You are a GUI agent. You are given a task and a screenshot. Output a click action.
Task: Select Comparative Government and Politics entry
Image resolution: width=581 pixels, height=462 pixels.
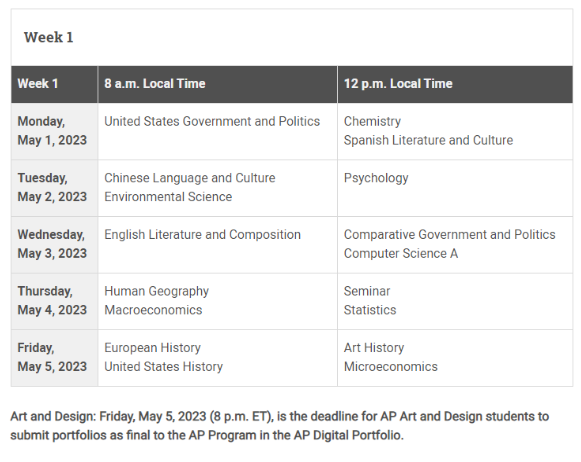(449, 235)
